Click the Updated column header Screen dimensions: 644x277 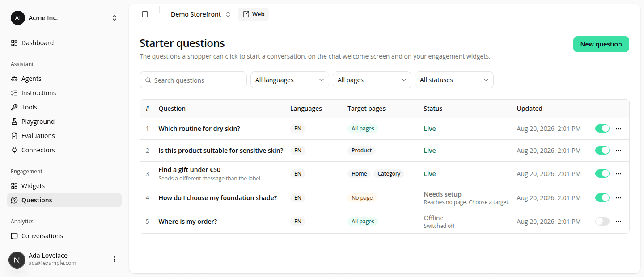(x=530, y=109)
